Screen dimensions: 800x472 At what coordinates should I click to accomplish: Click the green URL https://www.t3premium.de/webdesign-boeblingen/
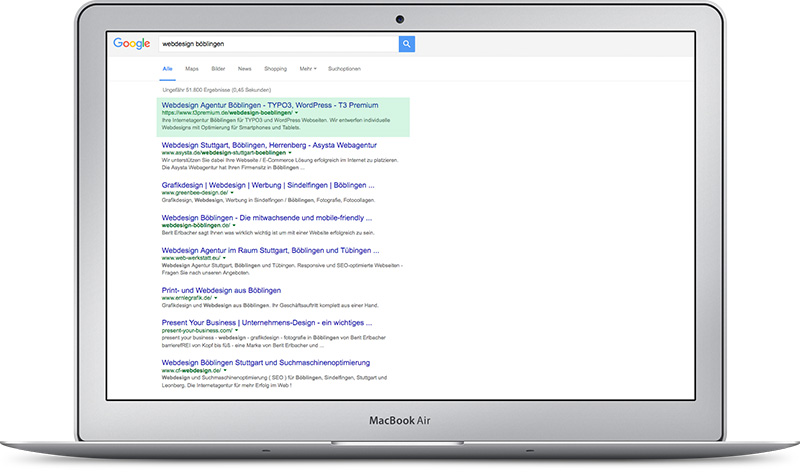click(x=227, y=113)
